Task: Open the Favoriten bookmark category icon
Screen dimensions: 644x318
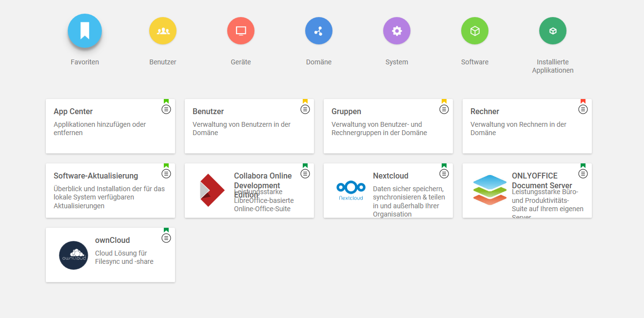Action: coord(85,31)
